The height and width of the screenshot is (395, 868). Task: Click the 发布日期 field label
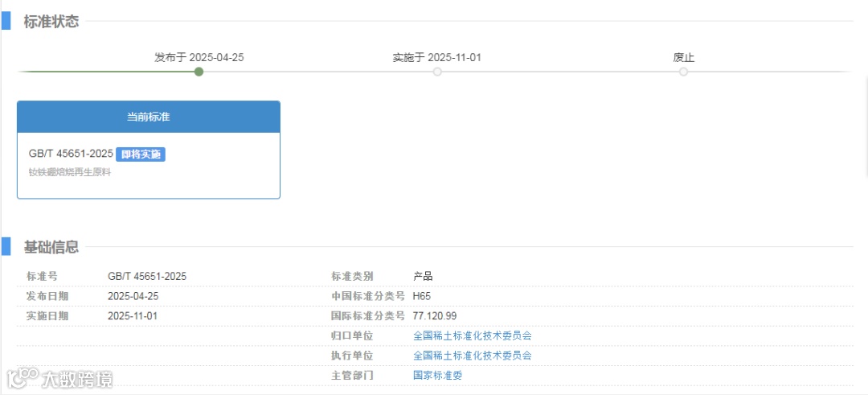coord(47,296)
